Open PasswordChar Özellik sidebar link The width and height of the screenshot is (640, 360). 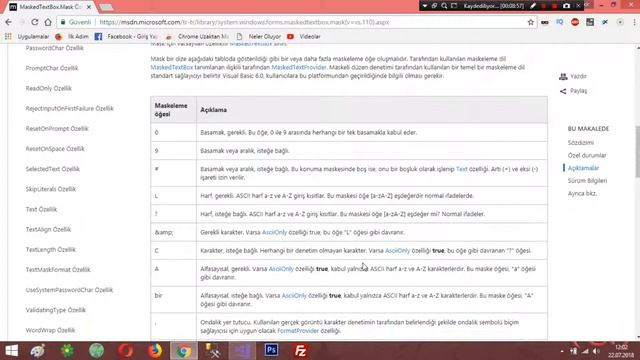[x=54, y=48]
